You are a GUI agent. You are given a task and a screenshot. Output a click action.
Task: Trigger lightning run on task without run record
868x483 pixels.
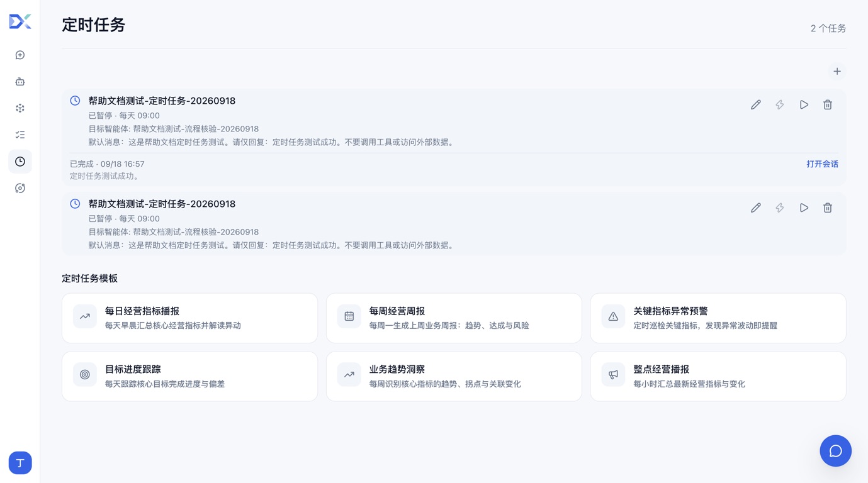coord(780,208)
